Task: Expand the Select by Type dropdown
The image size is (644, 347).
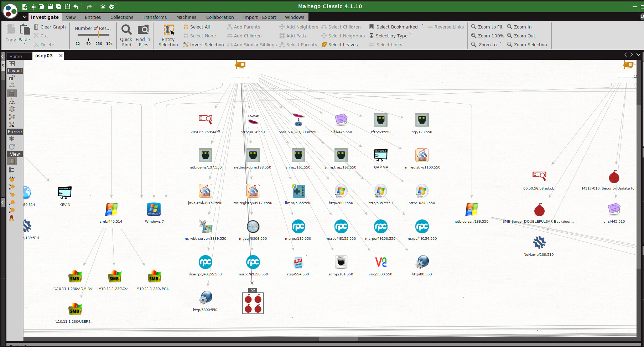Action: tap(411, 35)
